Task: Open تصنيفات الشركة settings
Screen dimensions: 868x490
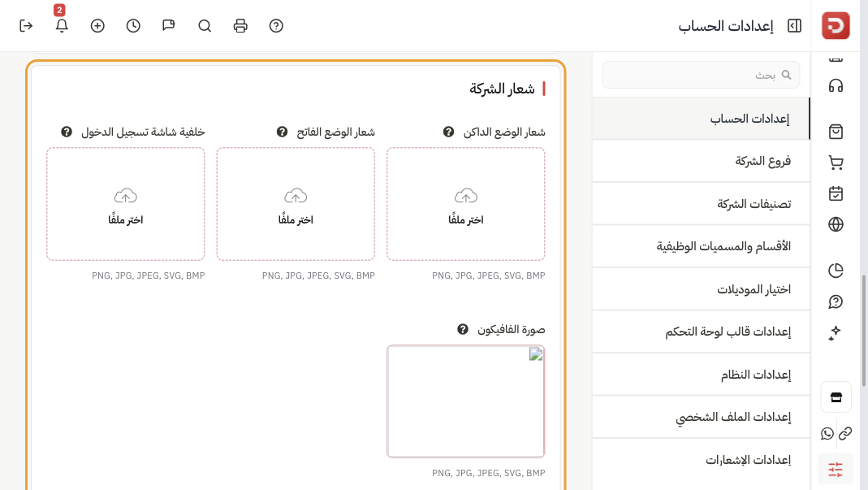Action: point(701,204)
